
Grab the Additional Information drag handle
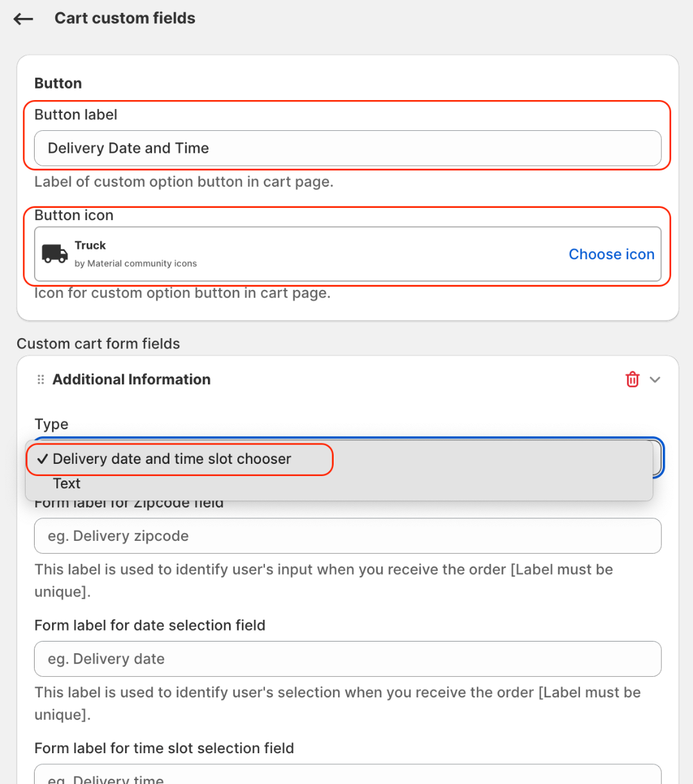click(41, 380)
